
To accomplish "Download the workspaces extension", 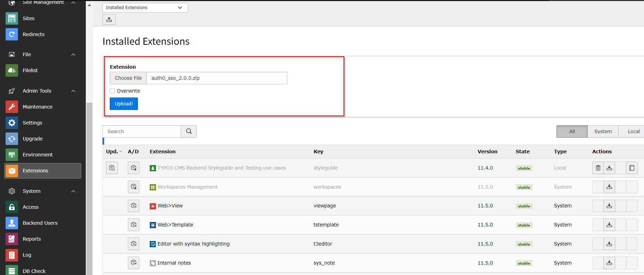I will (609, 187).
